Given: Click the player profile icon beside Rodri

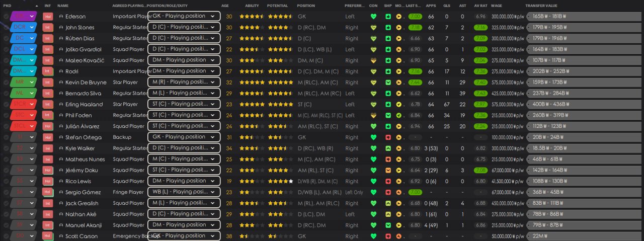Looking at the screenshot, I should click(x=61, y=71).
